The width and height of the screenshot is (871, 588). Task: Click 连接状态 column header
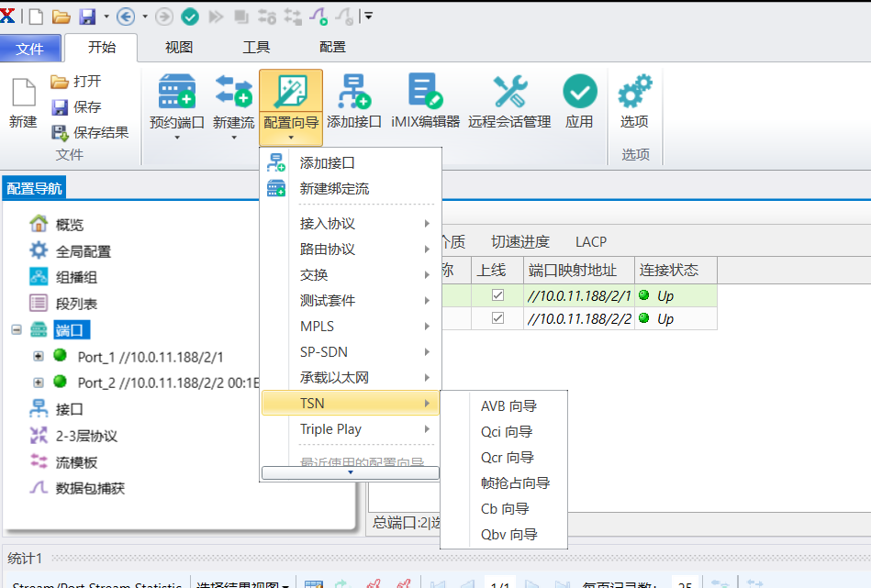tap(676, 270)
